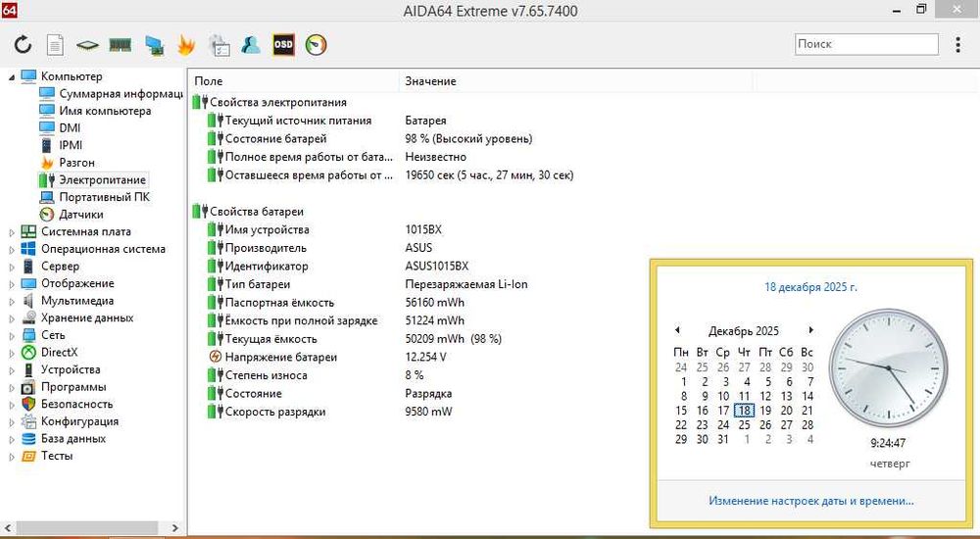
Task: Click the Refresh toolbar icon
Action: [x=23, y=44]
